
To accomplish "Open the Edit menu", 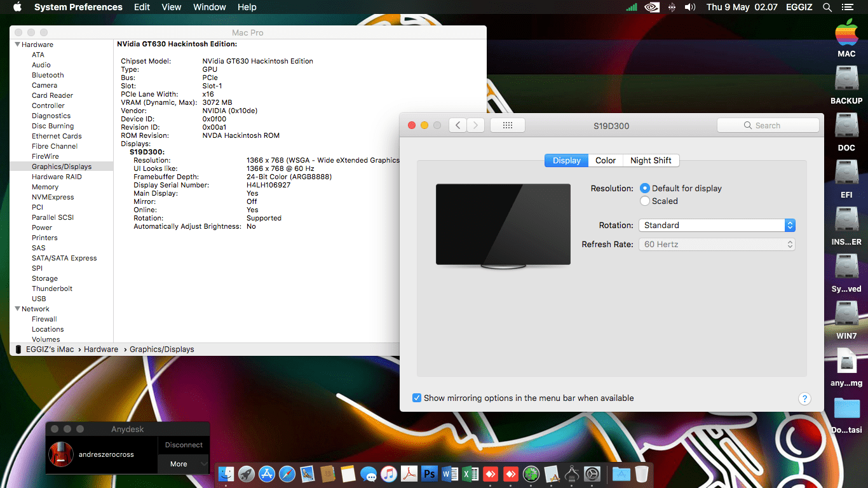I will 142,7.
